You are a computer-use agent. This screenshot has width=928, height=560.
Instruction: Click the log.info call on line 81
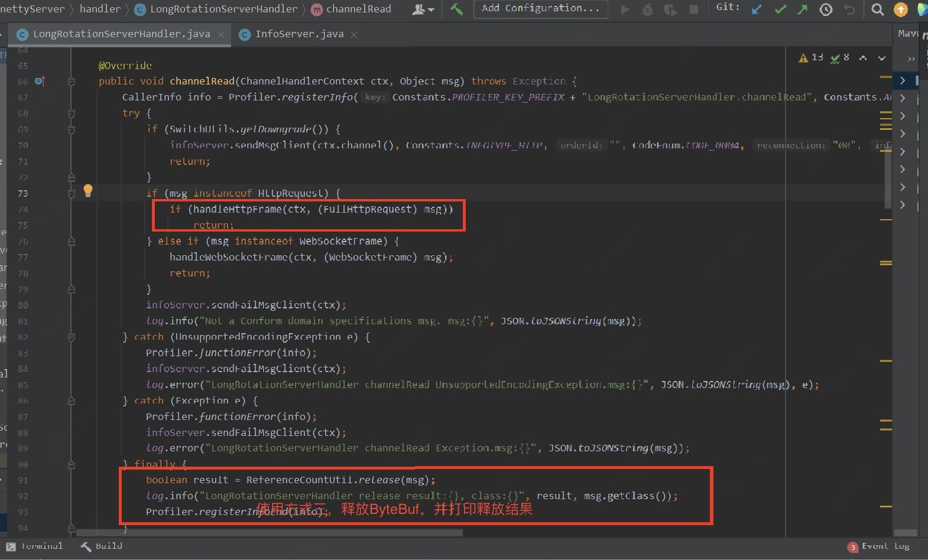[x=170, y=321]
